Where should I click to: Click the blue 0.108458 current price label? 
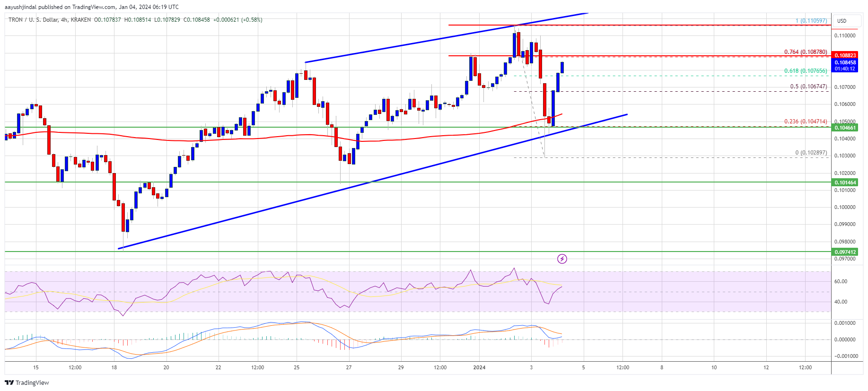click(x=845, y=62)
